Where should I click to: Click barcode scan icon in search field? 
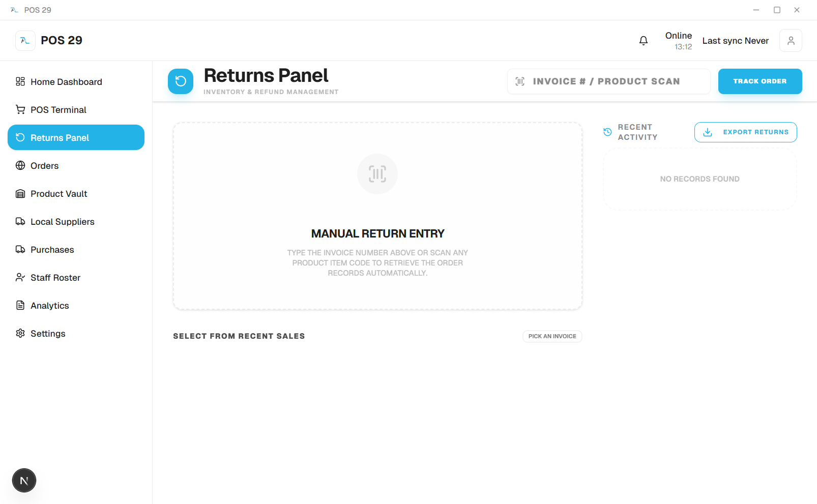point(520,81)
